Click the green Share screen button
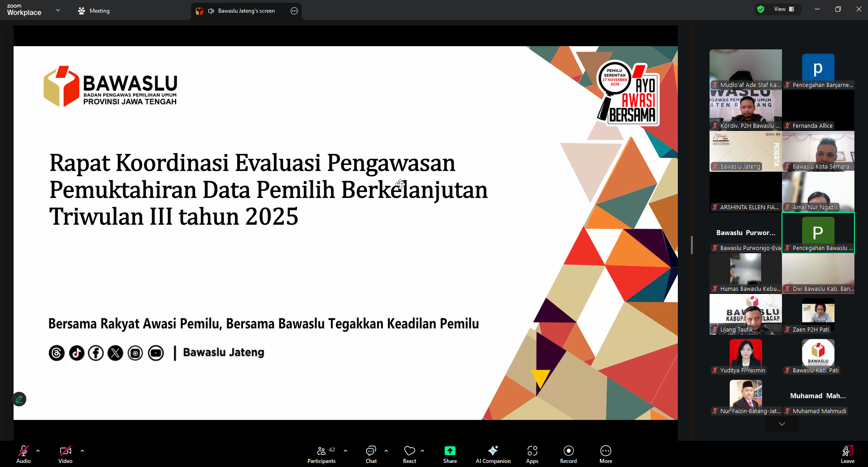This screenshot has height=467, width=868. 450,454
